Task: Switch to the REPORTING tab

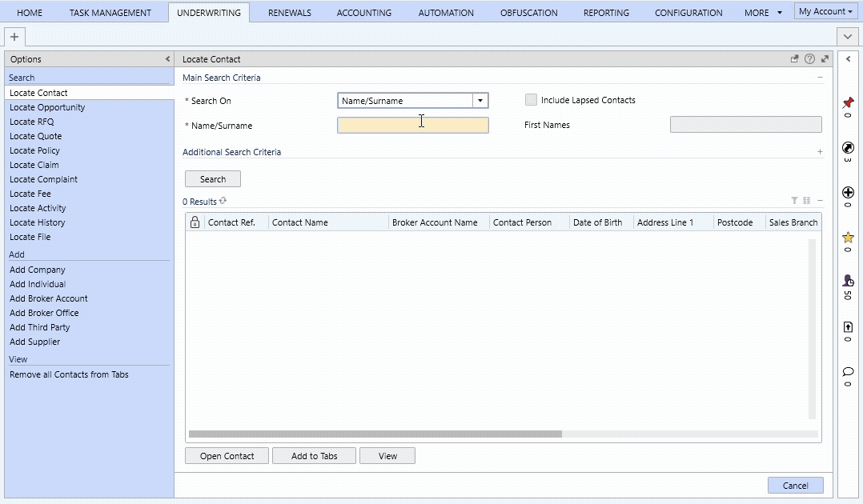Action: coord(606,13)
